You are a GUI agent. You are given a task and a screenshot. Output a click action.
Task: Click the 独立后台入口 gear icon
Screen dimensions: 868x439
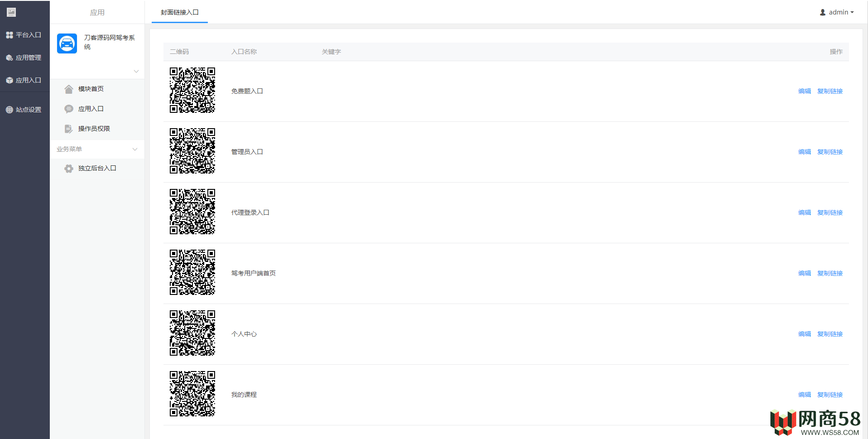click(69, 169)
